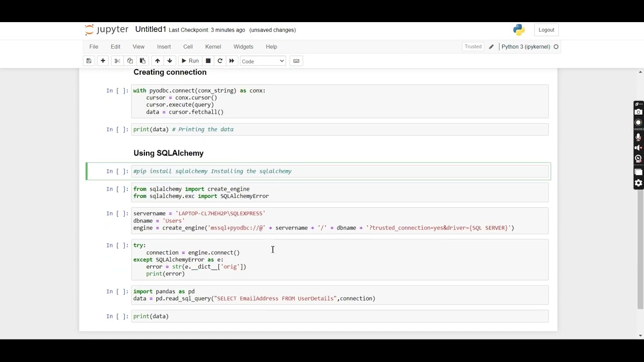This screenshot has width=644, height=362.
Task: Click the Using SQLAlchemy heading
Action: (x=169, y=153)
